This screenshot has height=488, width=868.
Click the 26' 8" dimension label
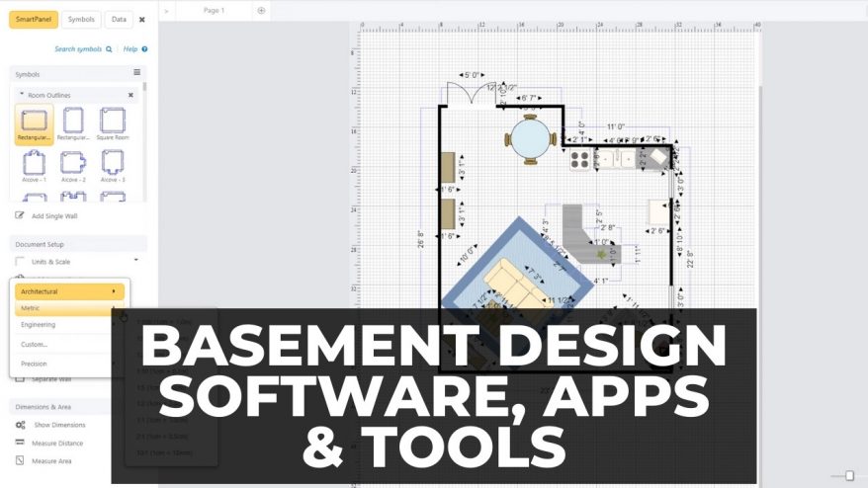421,239
